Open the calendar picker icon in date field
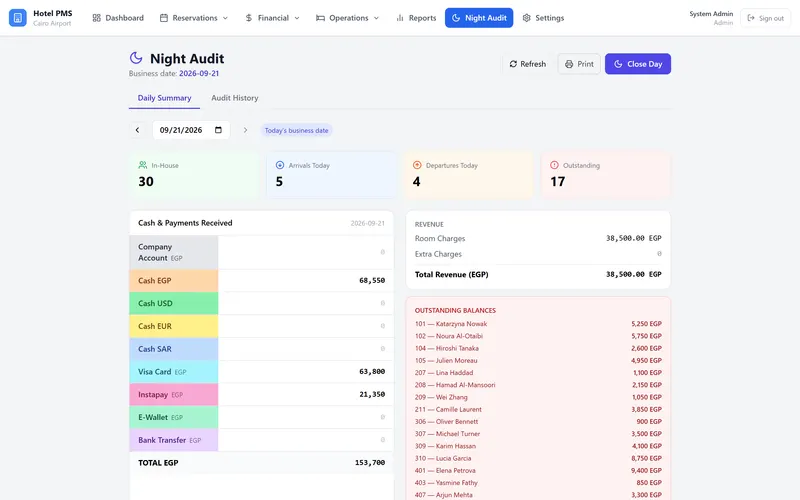 click(218, 130)
